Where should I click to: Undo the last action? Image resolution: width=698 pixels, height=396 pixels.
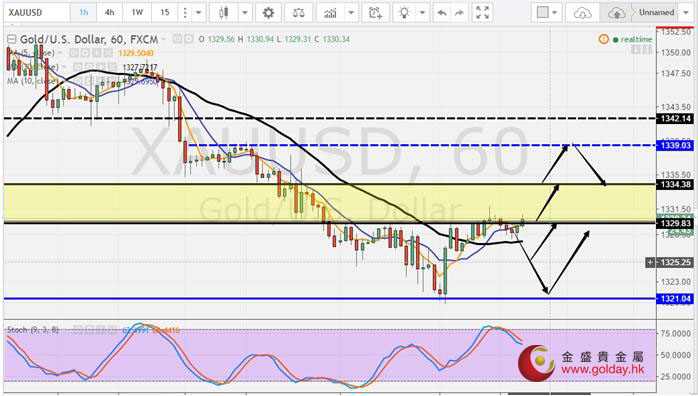tap(442, 13)
